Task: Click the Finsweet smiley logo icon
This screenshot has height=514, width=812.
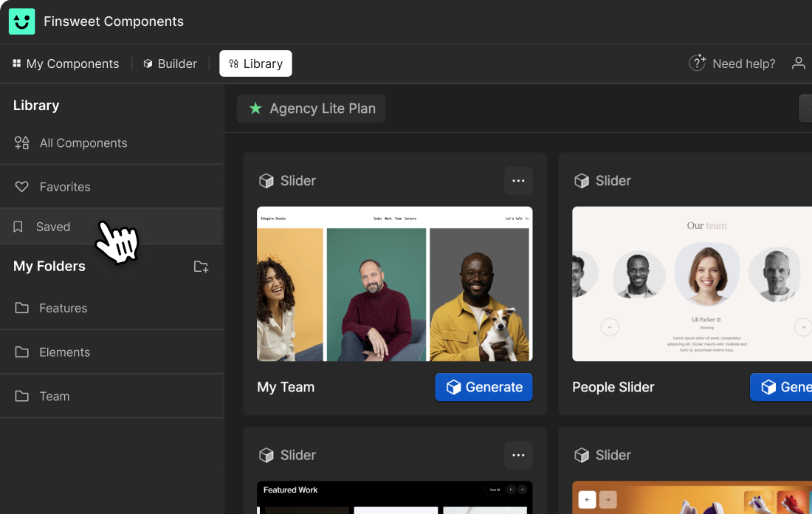Action: pos(21,21)
